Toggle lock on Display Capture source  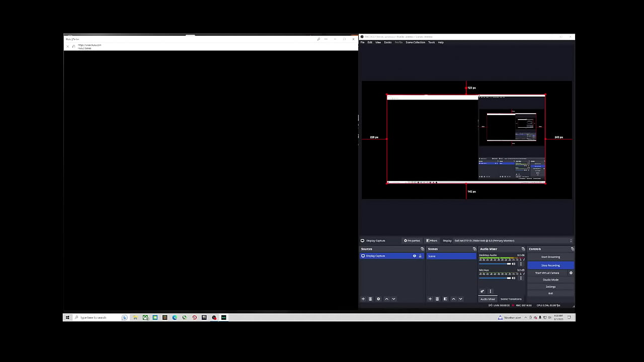pos(420,256)
